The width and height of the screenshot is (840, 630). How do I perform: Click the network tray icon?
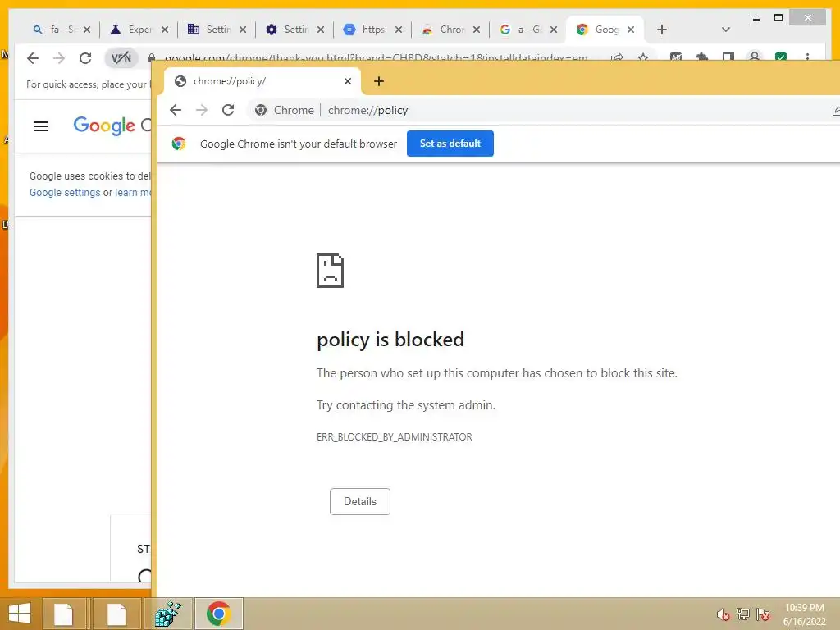(x=743, y=614)
